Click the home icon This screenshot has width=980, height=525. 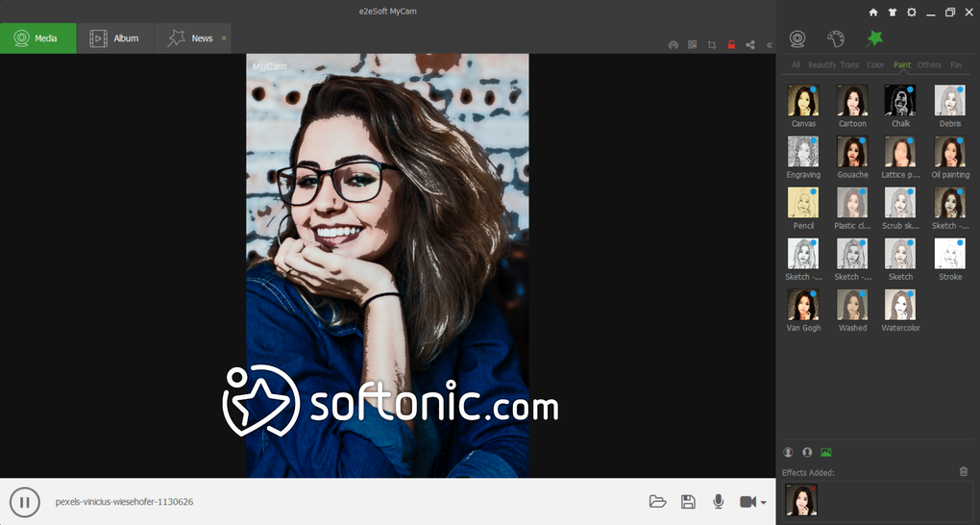pyautogui.click(x=873, y=12)
